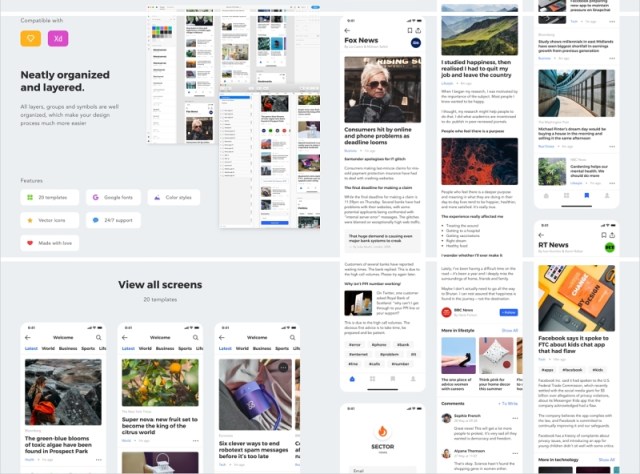Open the green RT News avatar
640x474 pixels.
(609, 247)
